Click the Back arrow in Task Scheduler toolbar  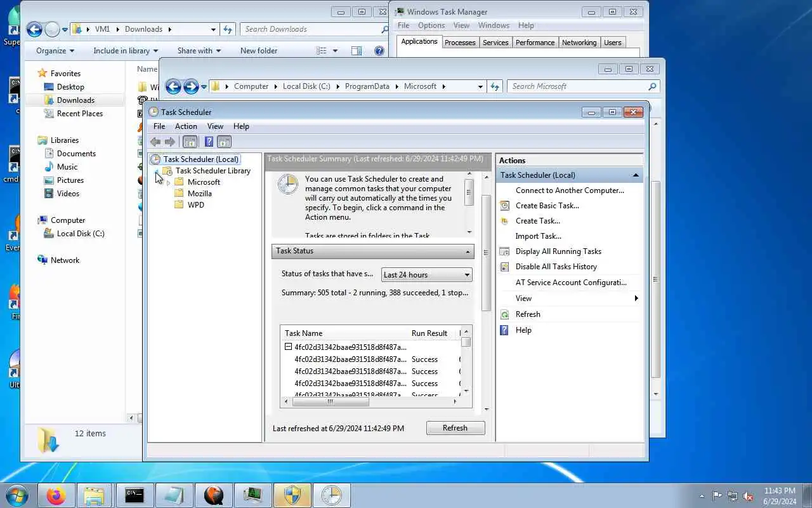click(155, 142)
